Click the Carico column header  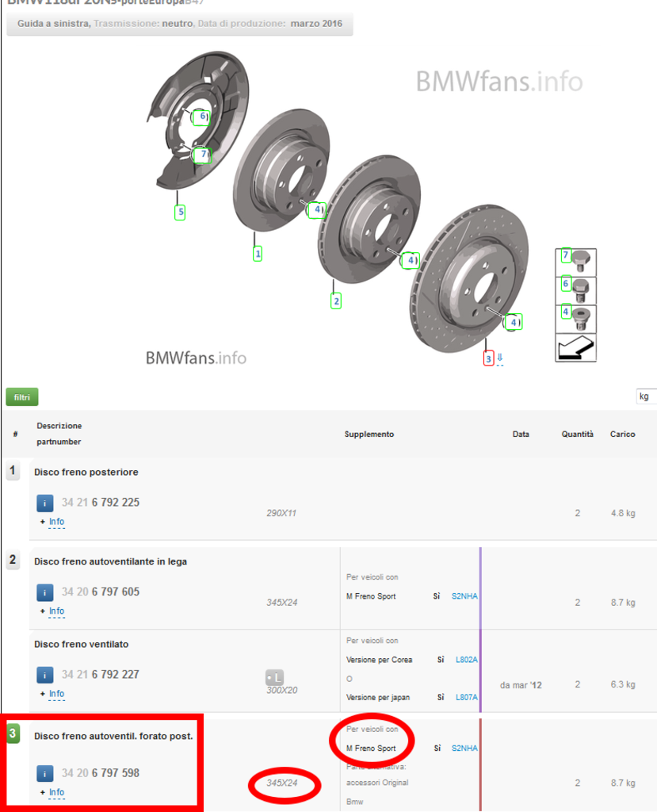click(622, 434)
